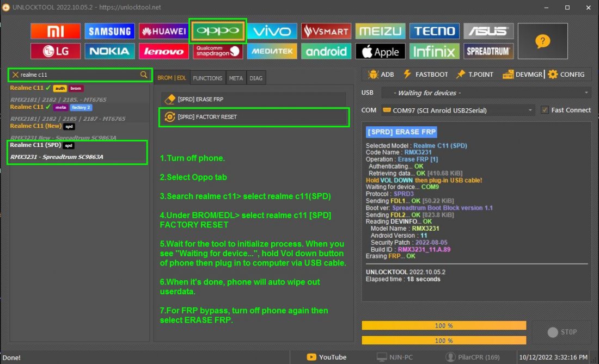
Task: Click the NJN-PC status entry
Action: (395, 357)
